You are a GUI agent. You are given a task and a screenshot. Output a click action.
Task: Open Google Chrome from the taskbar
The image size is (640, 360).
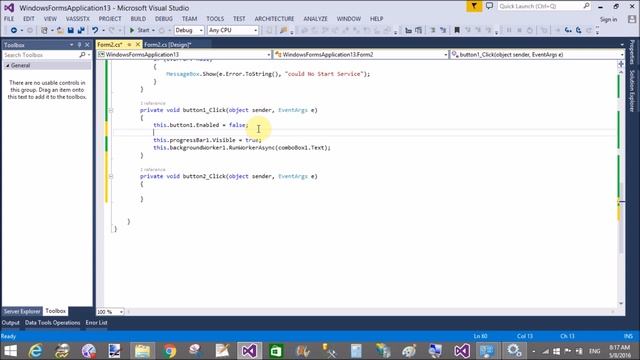coord(169,351)
